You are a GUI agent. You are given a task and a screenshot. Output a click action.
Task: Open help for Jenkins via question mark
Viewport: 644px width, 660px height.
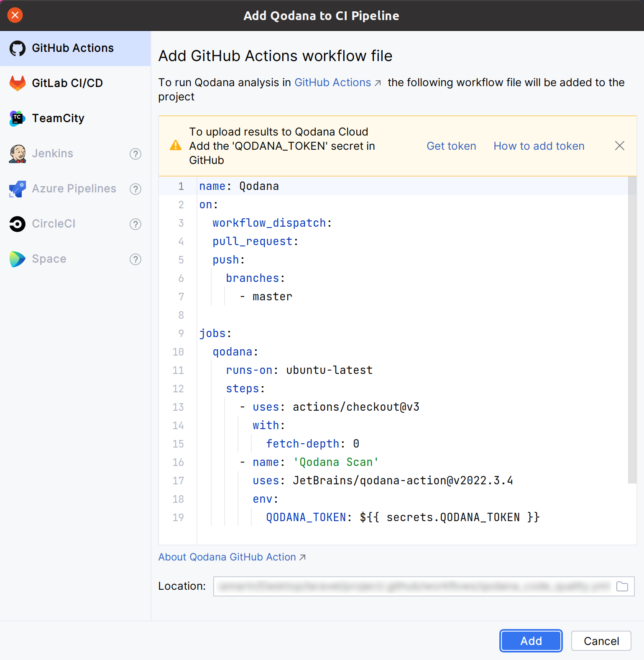click(135, 154)
